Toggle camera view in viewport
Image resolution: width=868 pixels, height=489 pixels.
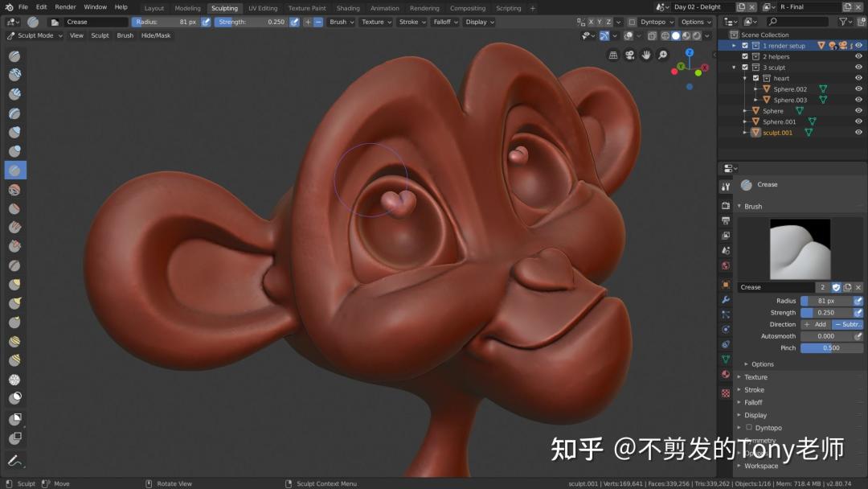(629, 55)
